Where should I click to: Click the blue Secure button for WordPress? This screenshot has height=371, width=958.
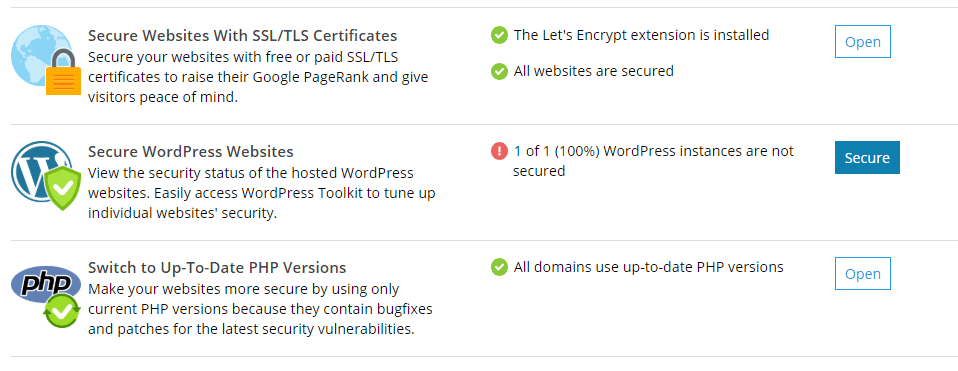coord(867,158)
